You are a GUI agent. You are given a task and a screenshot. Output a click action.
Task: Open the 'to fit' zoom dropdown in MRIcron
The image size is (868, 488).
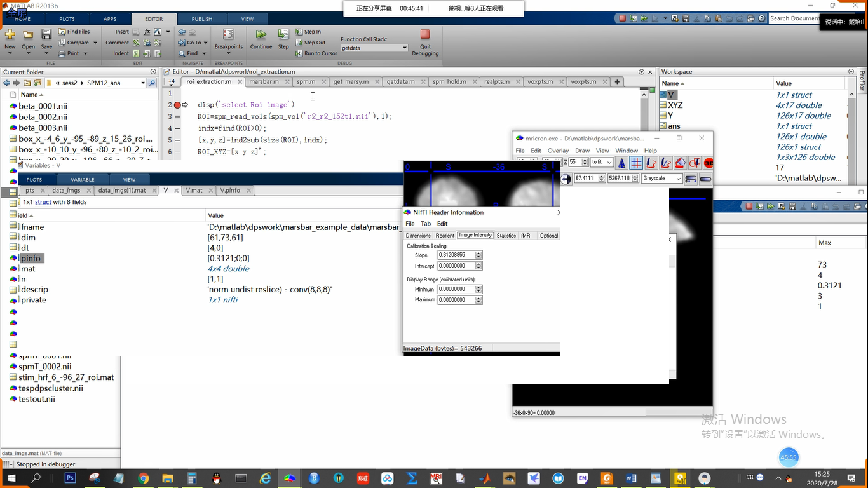pos(601,163)
